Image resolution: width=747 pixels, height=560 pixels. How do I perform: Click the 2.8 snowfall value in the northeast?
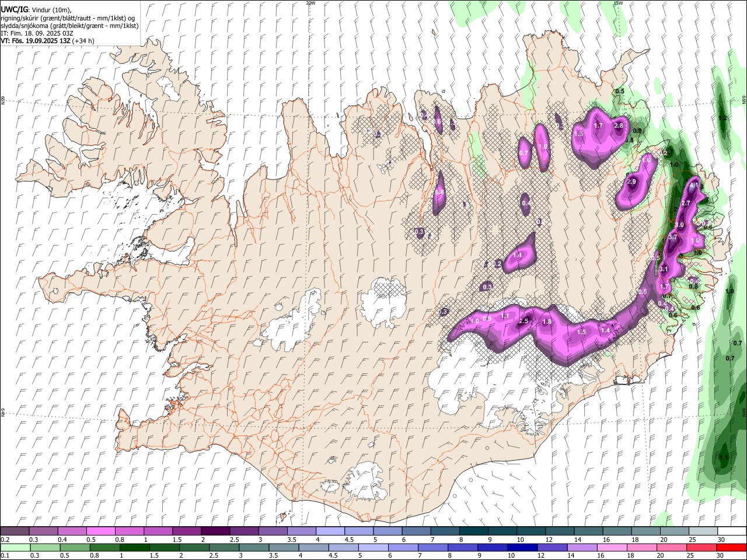(619, 125)
